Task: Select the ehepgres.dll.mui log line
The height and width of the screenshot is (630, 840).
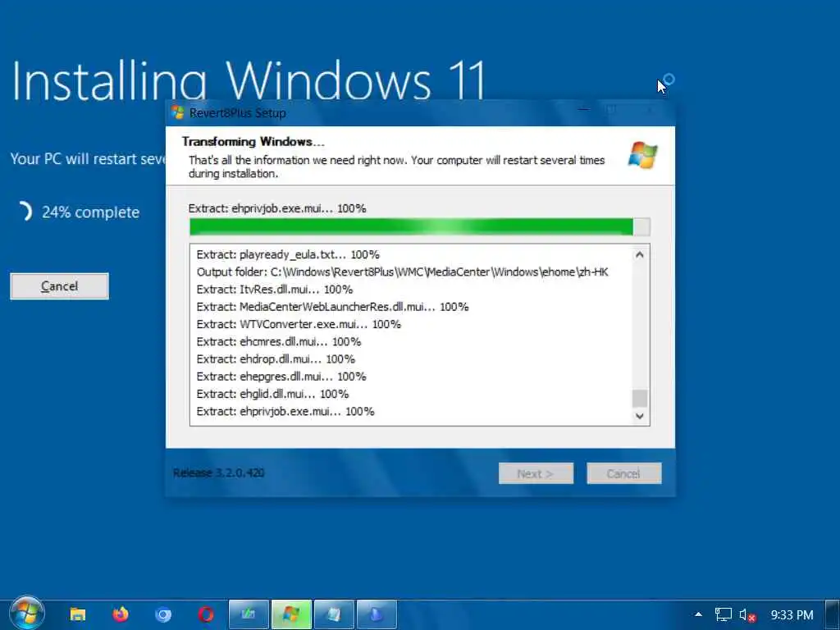Action: click(281, 377)
